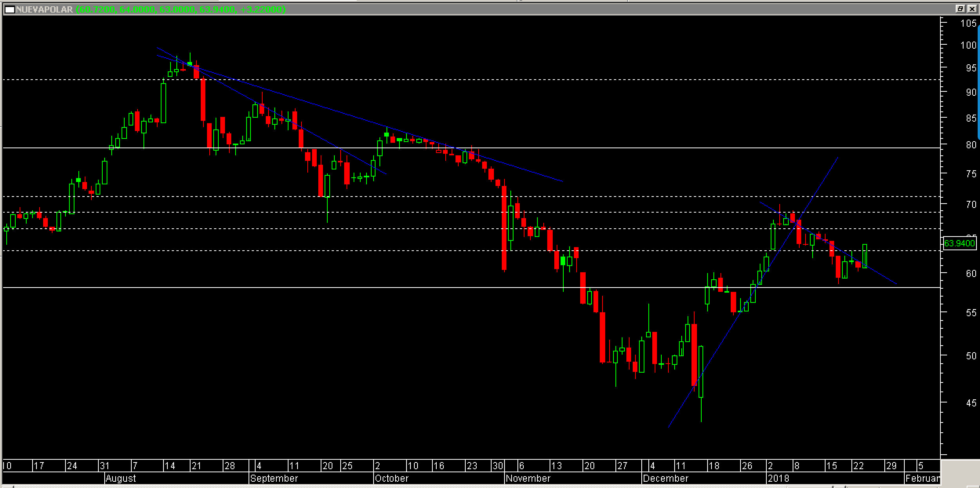Image resolution: width=980 pixels, height=488 pixels.
Task: Click date 29 on time axis
Action: click(891, 466)
